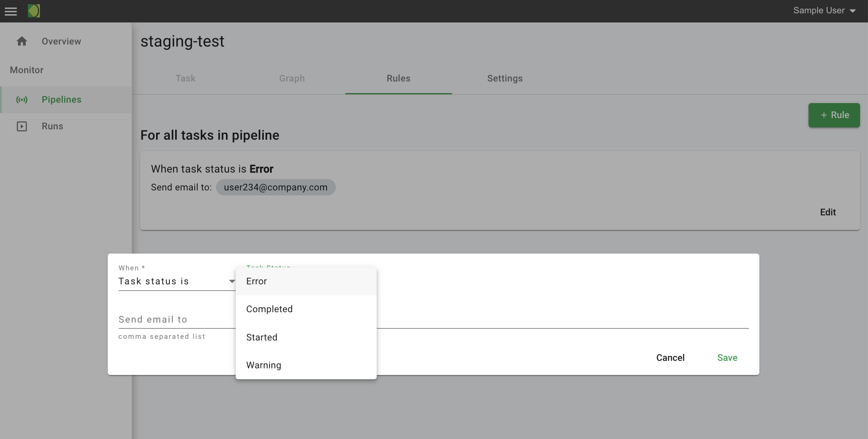Edit the existing Error rule
The height and width of the screenshot is (439, 868).
pos(828,212)
